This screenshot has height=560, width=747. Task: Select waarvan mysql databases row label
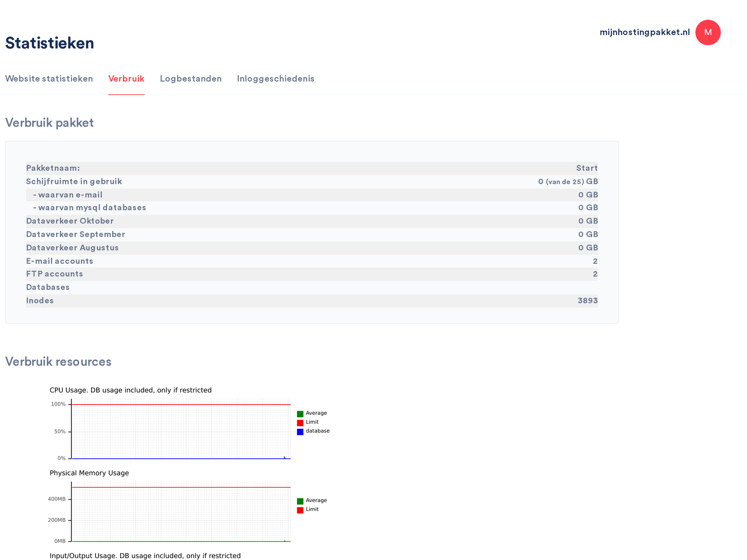(90, 208)
